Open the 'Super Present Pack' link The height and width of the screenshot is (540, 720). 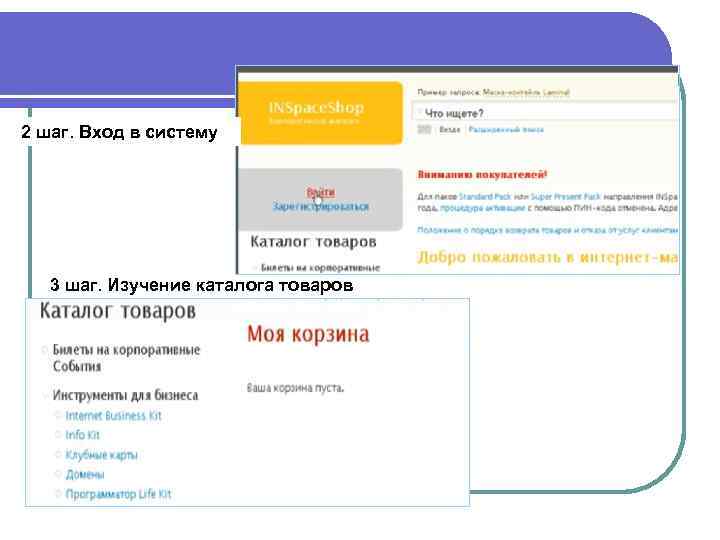pos(565,197)
